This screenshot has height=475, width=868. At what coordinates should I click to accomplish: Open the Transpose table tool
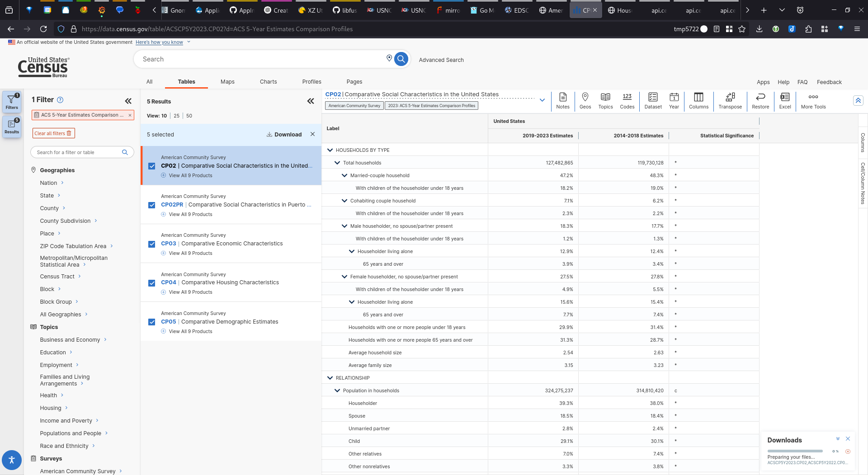(730, 100)
